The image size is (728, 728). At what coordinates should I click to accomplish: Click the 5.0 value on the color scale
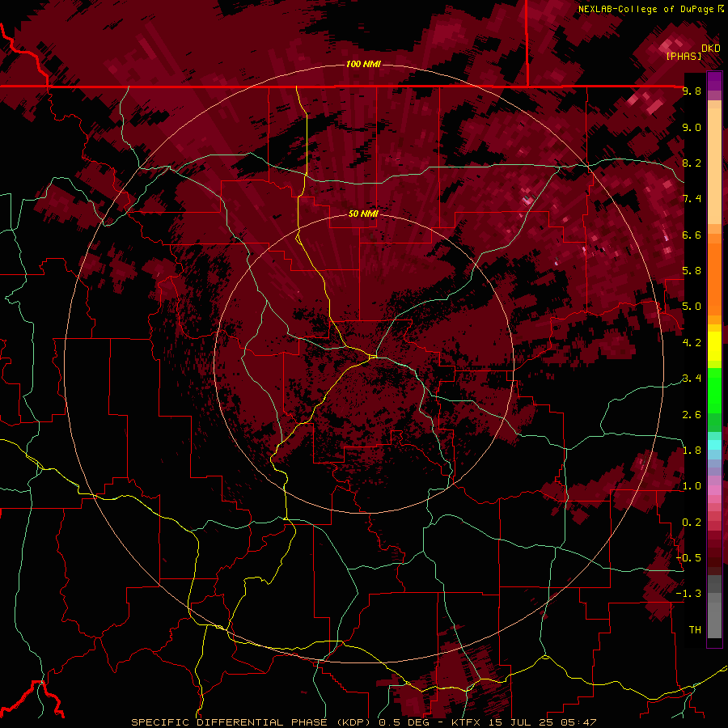pyautogui.click(x=692, y=307)
